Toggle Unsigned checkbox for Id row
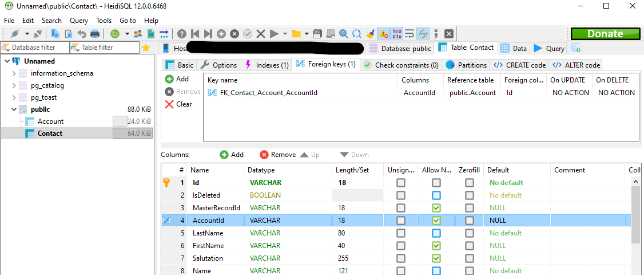The height and width of the screenshot is (275, 644). pyautogui.click(x=400, y=182)
